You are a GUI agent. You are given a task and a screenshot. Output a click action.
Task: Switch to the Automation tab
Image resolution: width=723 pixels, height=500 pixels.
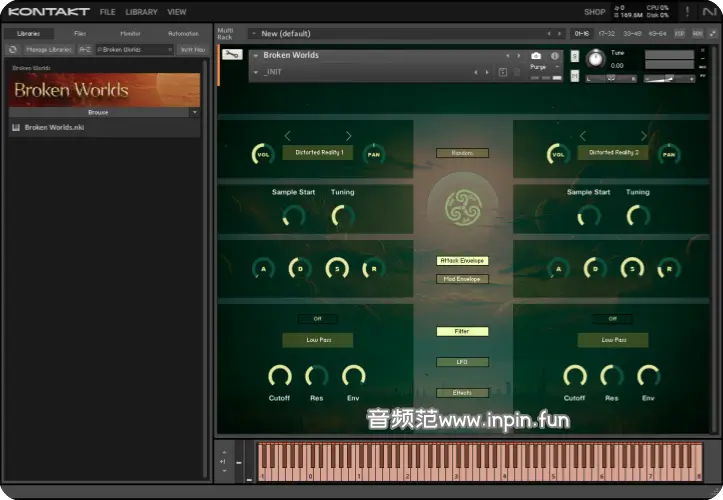pos(183,33)
